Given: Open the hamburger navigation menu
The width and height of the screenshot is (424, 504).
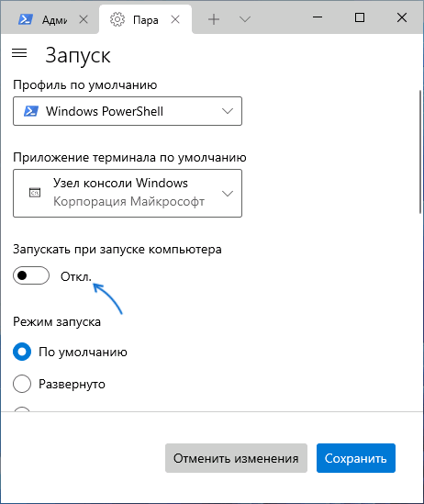Looking at the screenshot, I should 19,52.
